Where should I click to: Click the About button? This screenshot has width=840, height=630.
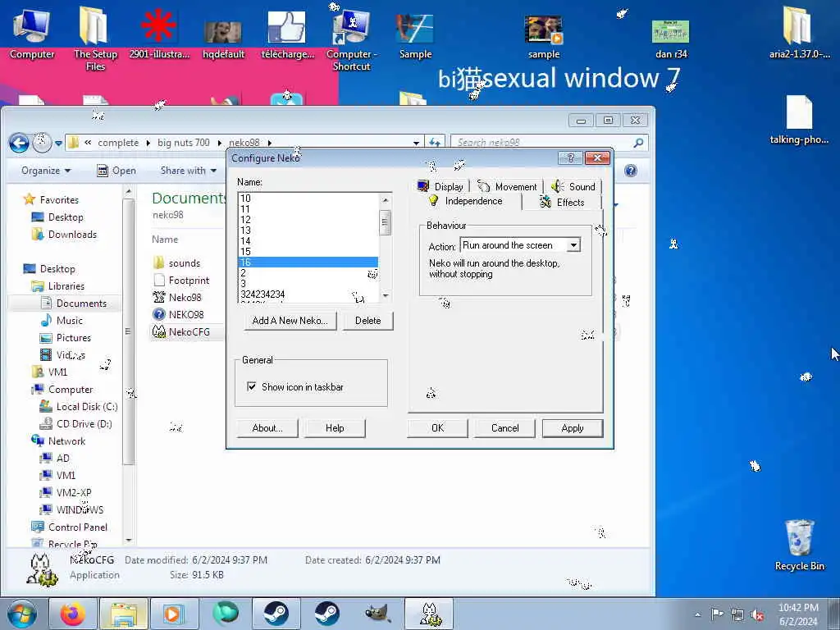pos(267,428)
